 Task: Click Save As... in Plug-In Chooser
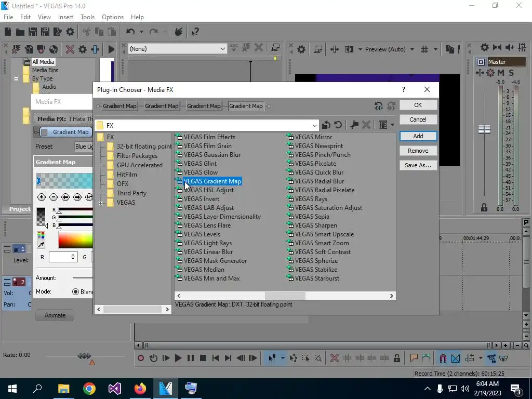pos(418,165)
